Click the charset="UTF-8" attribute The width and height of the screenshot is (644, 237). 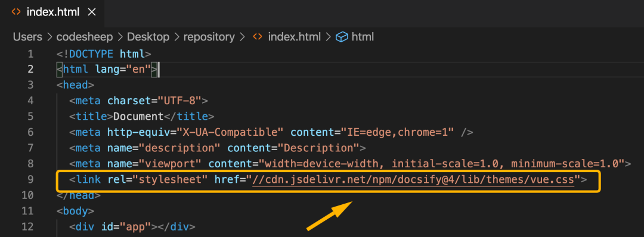tap(154, 101)
